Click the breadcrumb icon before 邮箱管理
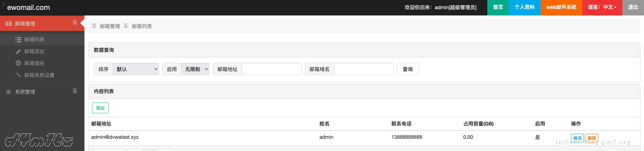 [x=94, y=26]
